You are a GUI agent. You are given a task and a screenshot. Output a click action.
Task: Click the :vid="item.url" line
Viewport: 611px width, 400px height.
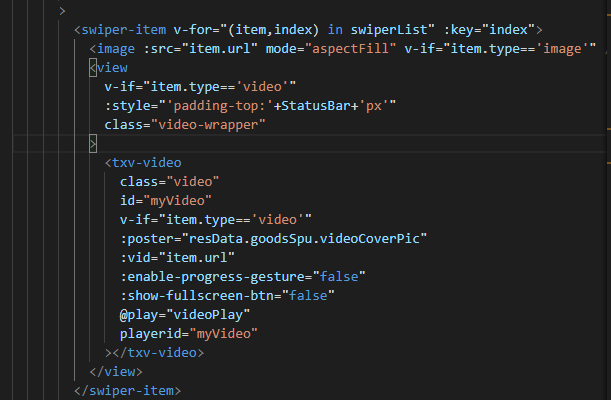[x=177, y=258]
